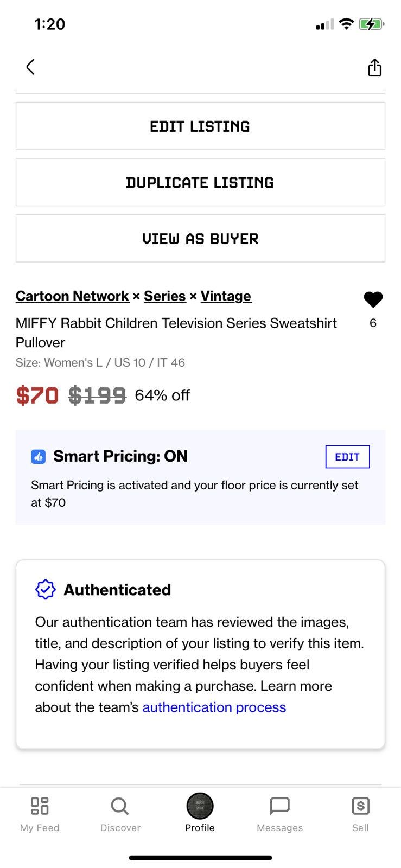
Task: Click the View As Buyer button
Action: tap(200, 239)
